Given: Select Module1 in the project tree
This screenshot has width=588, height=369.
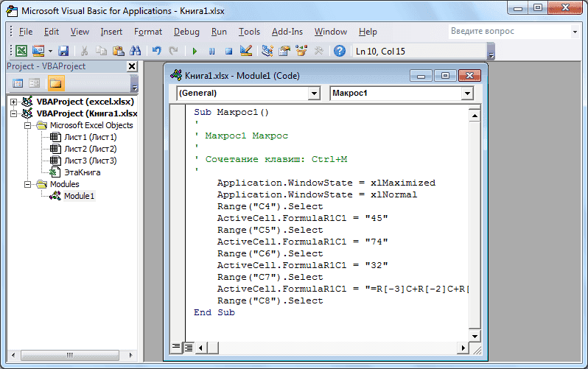Looking at the screenshot, I should tap(78, 196).
